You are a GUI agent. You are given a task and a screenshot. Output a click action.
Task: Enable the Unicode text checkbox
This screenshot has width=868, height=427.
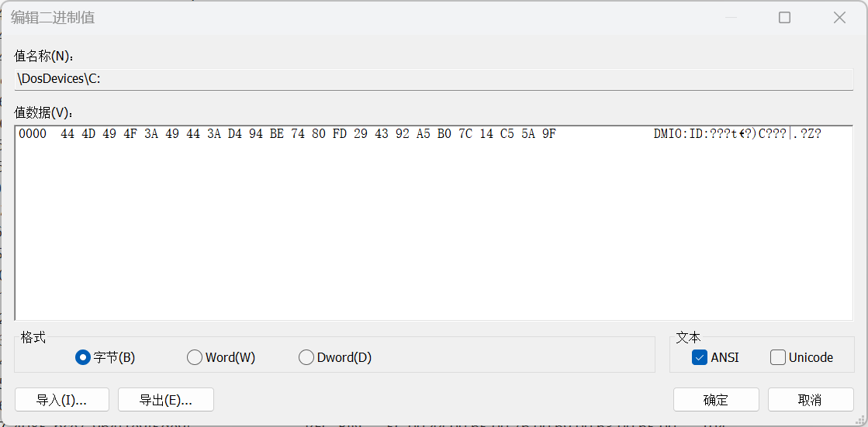(x=778, y=357)
